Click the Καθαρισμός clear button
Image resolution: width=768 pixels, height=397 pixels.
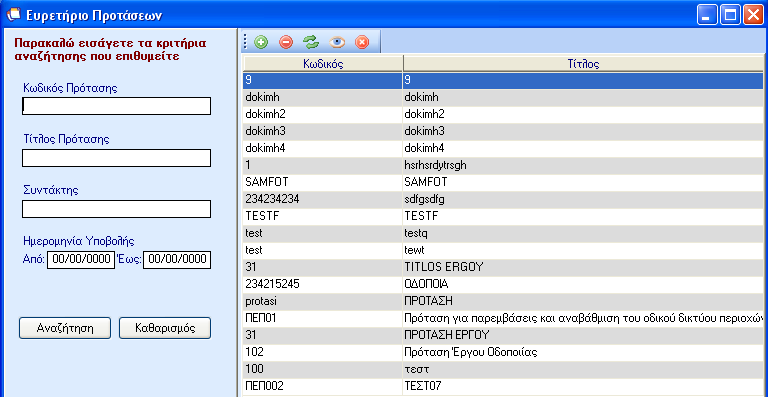point(165,328)
